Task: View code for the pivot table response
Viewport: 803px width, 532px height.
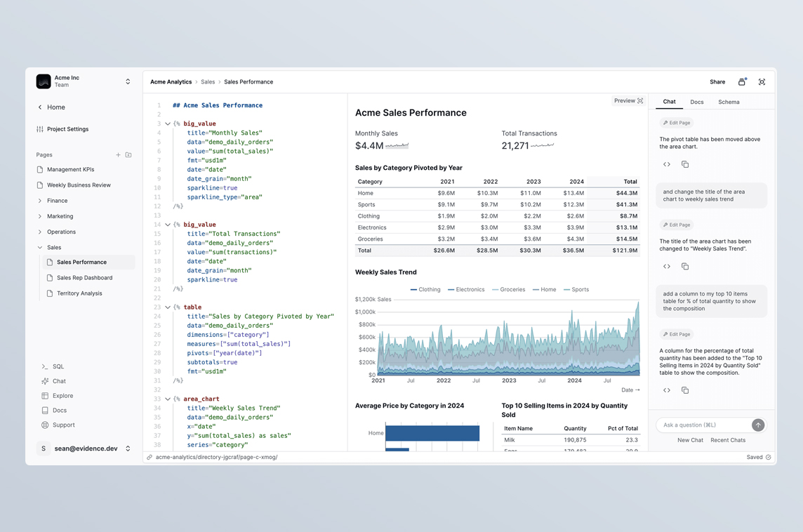Action: point(667,164)
